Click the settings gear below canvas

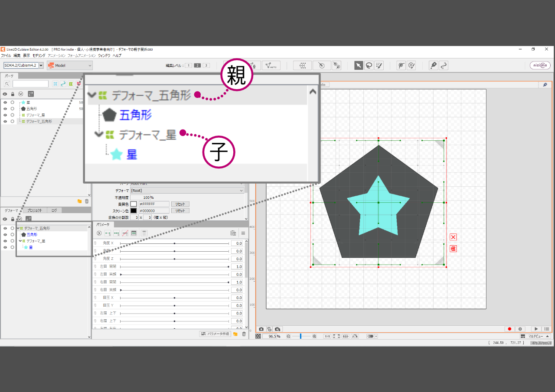(520, 329)
